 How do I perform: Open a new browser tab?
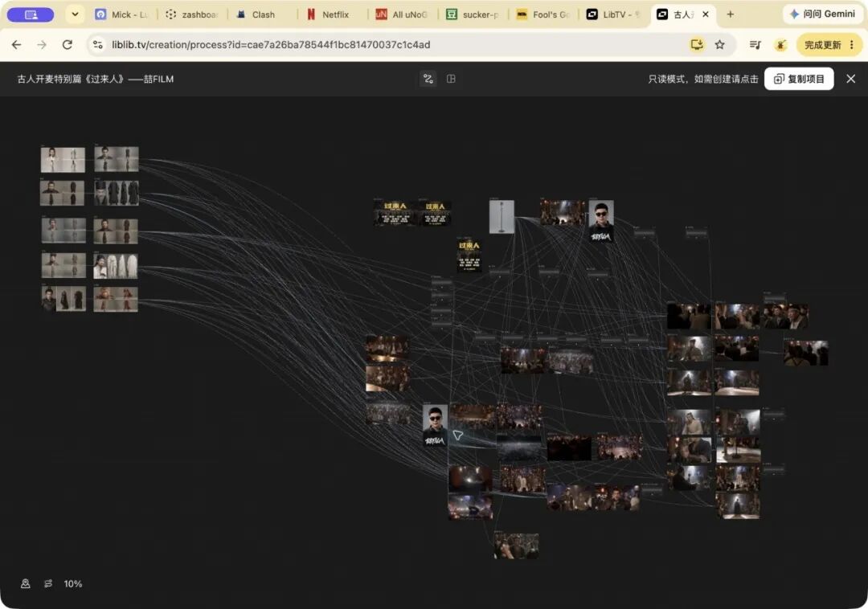point(730,14)
